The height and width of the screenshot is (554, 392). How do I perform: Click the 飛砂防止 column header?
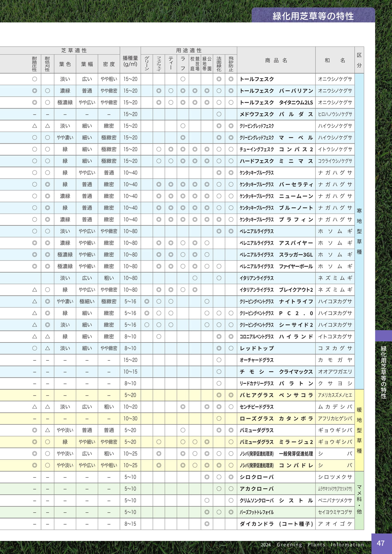[x=231, y=64]
